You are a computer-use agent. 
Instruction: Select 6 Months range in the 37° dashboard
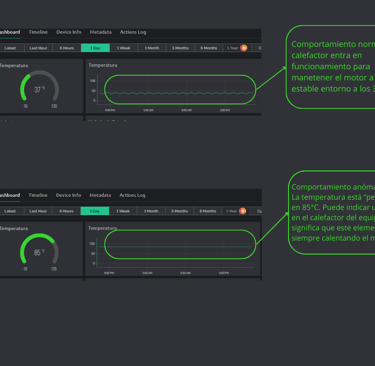point(209,48)
